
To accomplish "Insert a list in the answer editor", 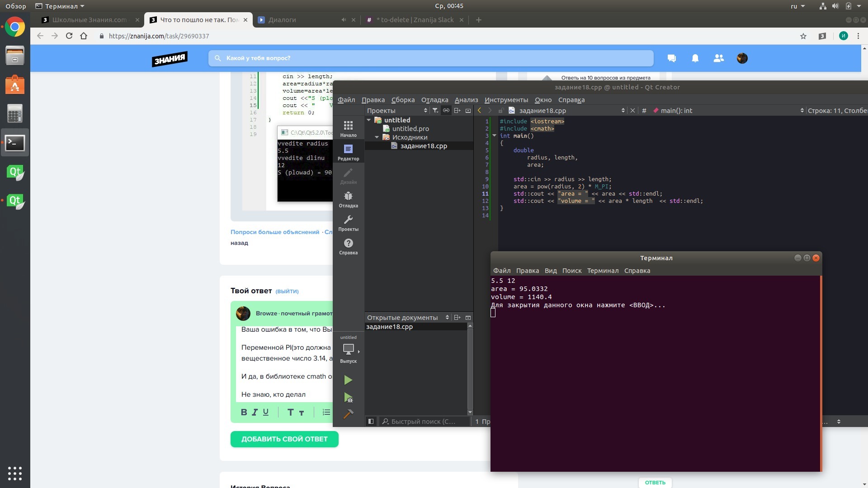I will [326, 412].
